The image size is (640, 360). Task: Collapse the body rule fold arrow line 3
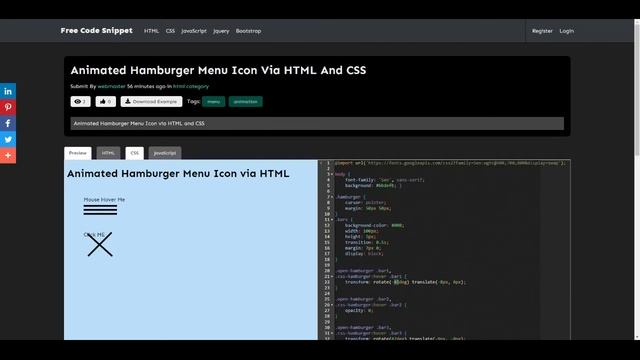(332, 174)
